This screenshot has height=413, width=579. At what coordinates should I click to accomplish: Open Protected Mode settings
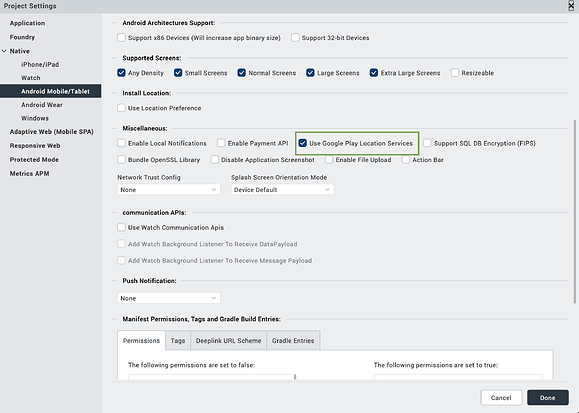(x=34, y=160)
